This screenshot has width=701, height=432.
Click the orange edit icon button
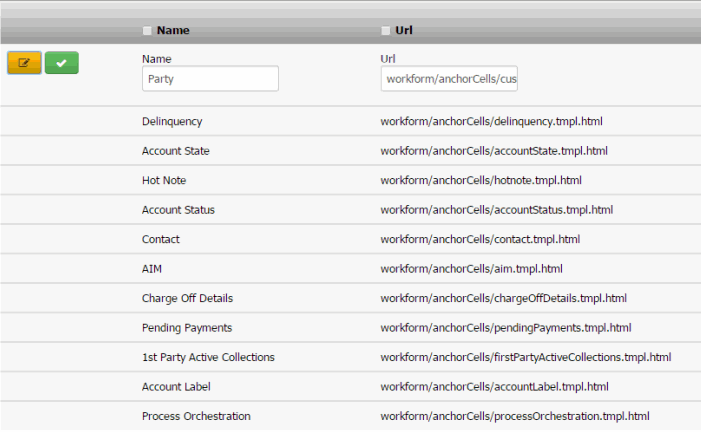(24, 63)
